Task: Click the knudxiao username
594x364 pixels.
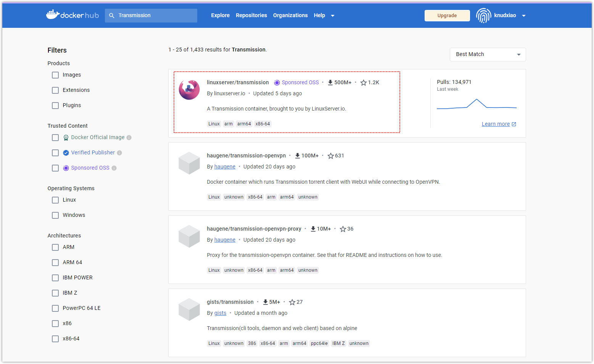Action: (505, 15)
